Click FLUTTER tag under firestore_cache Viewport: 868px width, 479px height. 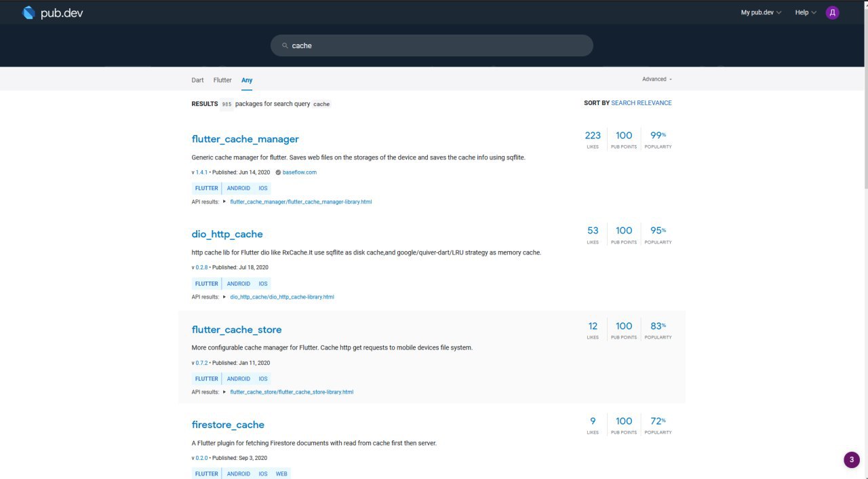pos(207,474)
